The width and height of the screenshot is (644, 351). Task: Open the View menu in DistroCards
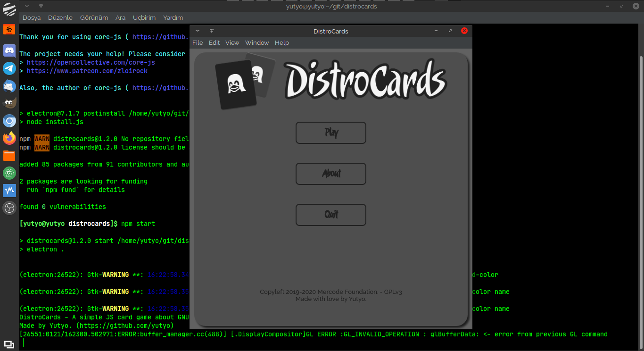(232, 42)
